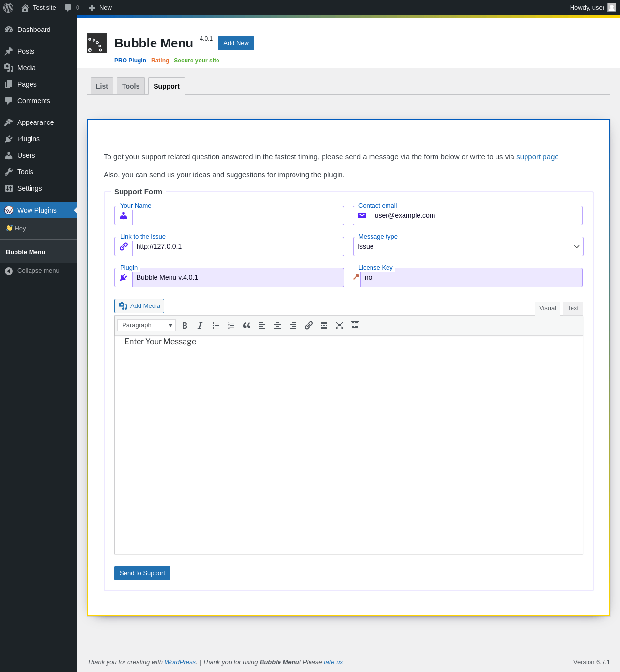Open Dashboard in the sidebar
This screenshot has height=672, width=620.
39,30
